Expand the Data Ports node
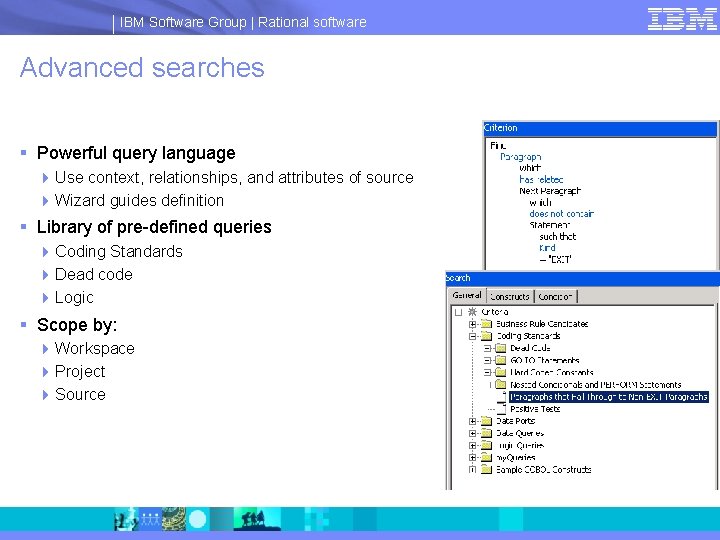Screen dimensions: 720x540 tap(472, 421)
